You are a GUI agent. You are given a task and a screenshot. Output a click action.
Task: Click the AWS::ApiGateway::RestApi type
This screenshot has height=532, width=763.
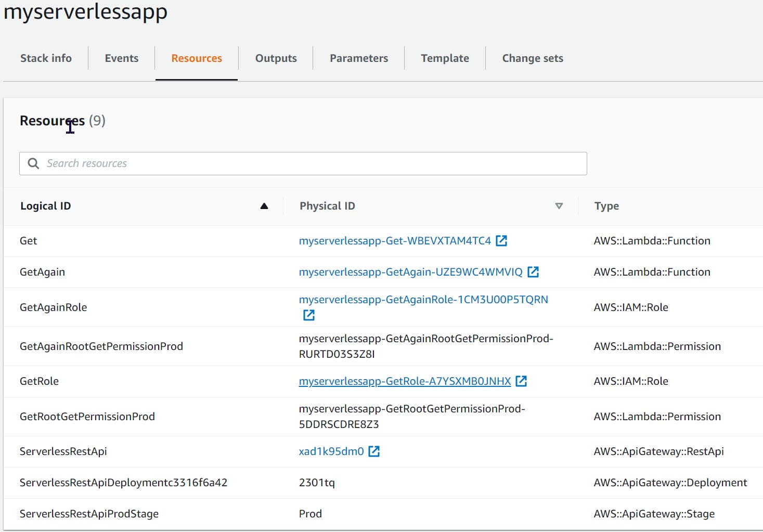coord(658,451)
